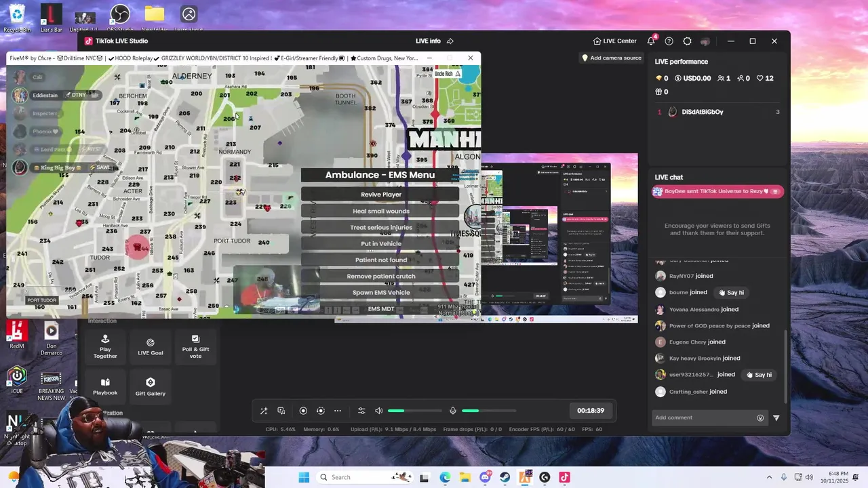Open LIVE Center in the title bar
Image resolution: width=868 pixels, height=488 pixels.
pos(614,41)
